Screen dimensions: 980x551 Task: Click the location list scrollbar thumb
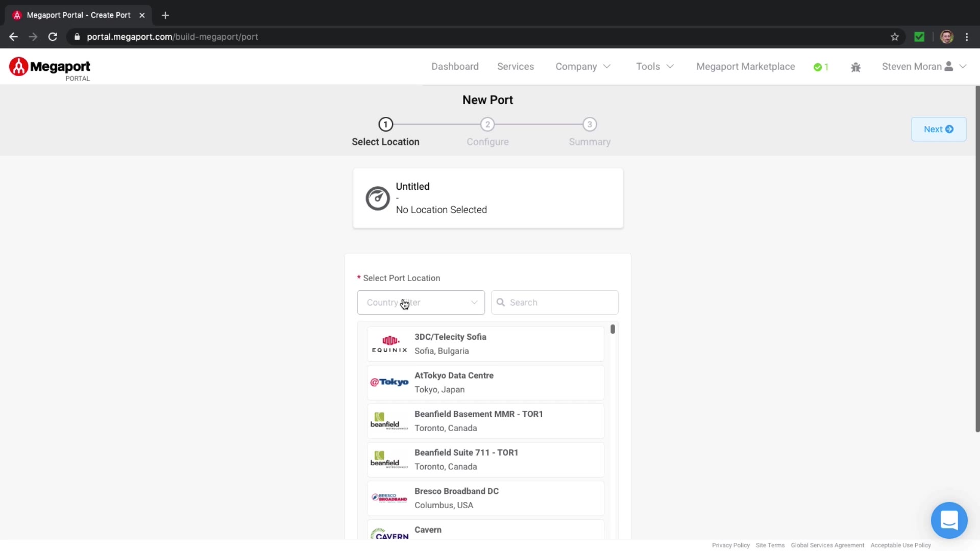click(x=612, y=330)
